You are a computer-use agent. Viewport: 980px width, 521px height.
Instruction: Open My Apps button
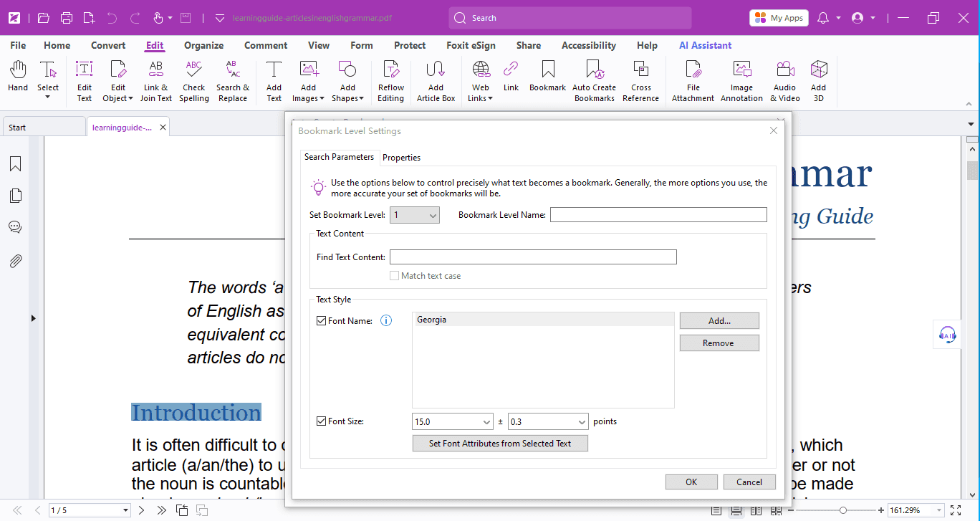click(x=779, y=18)
